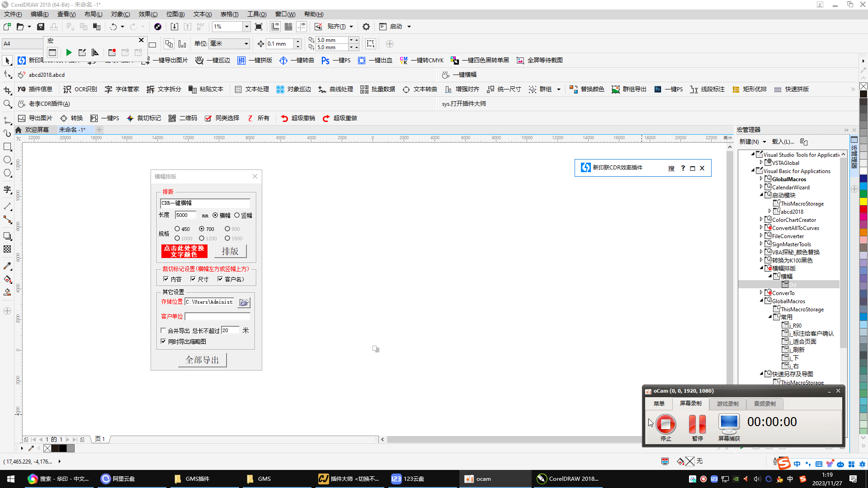868x488 pixels.
Task: Open the Options gear icon in toolbar
Action: 366,27
